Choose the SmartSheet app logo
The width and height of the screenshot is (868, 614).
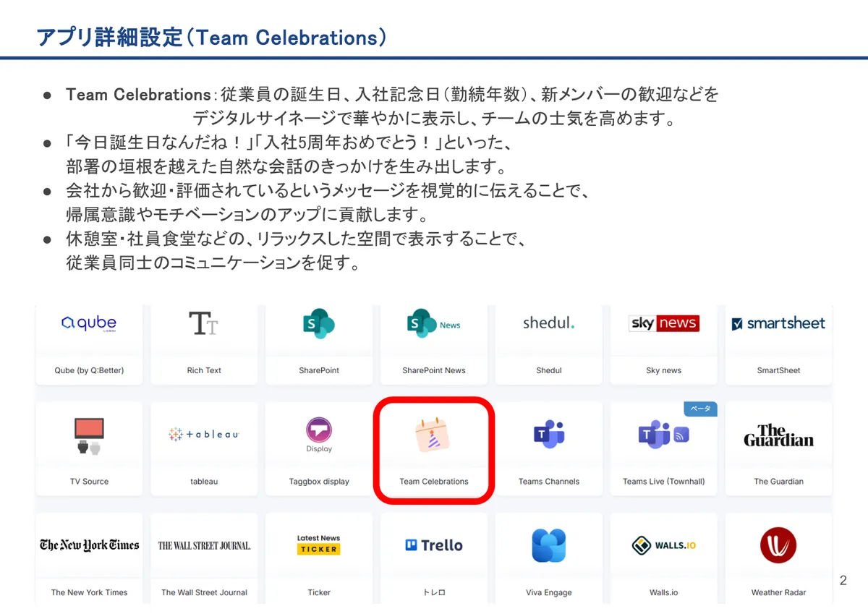click(778, 323)
